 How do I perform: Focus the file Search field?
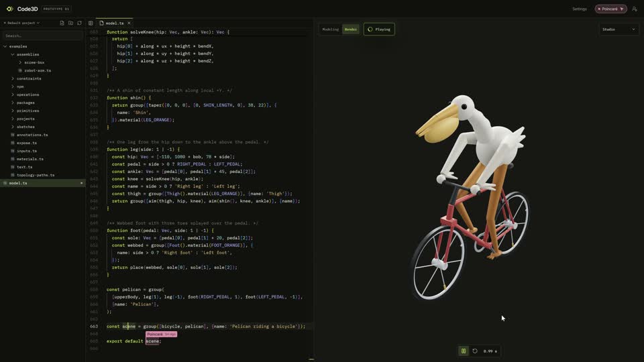tap(43, 36)
